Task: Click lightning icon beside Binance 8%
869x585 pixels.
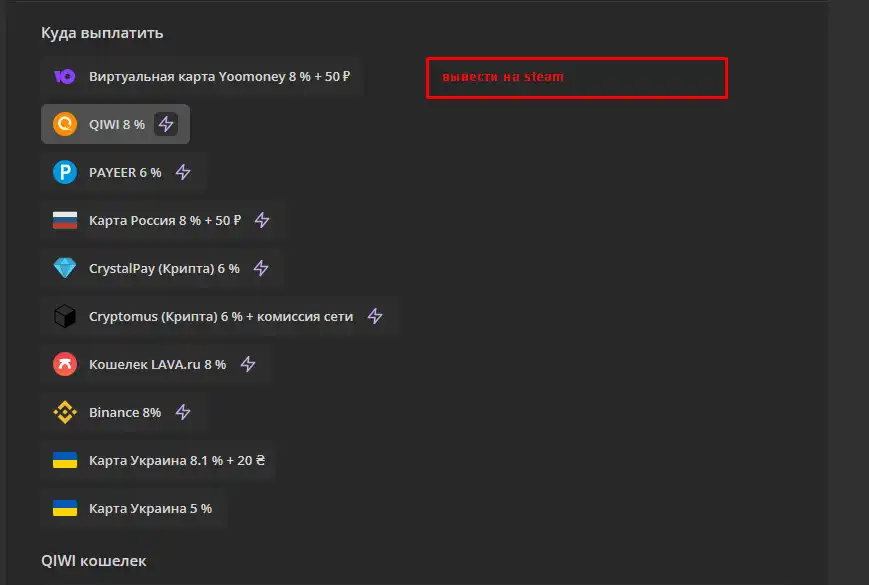Action: point(183,412)
